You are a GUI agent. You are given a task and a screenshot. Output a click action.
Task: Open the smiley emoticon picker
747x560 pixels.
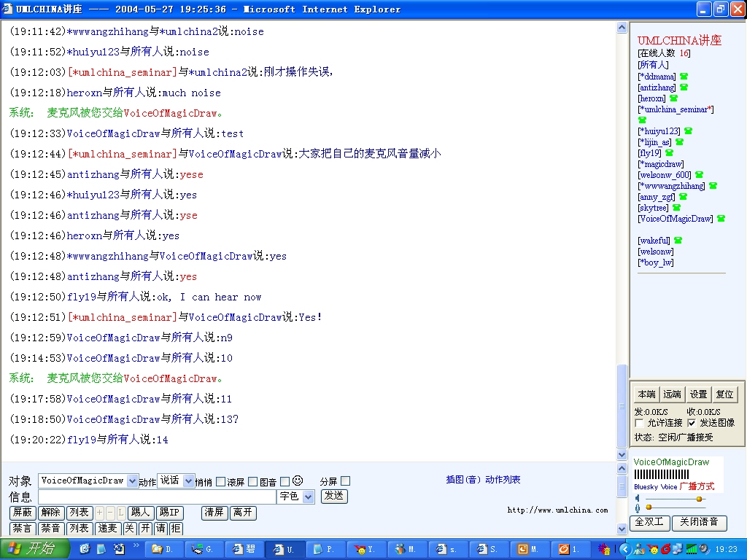coord(298,481)
